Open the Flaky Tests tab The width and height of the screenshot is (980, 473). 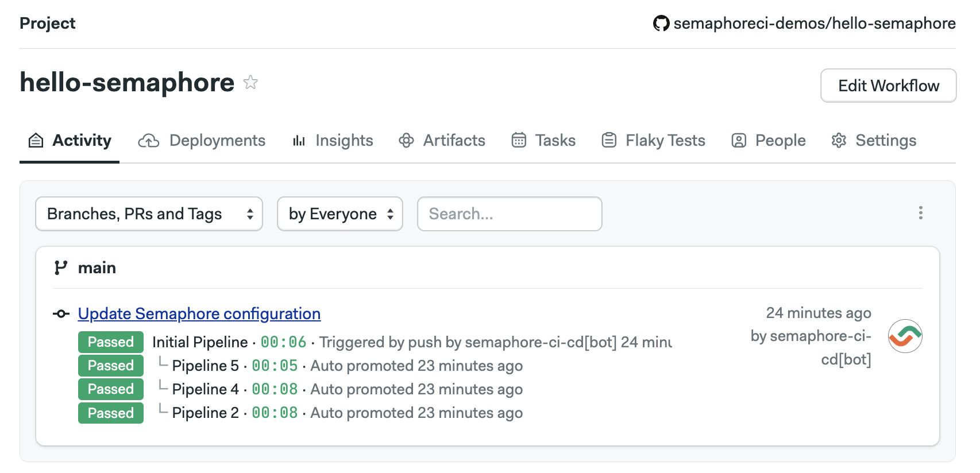[653, 141]
